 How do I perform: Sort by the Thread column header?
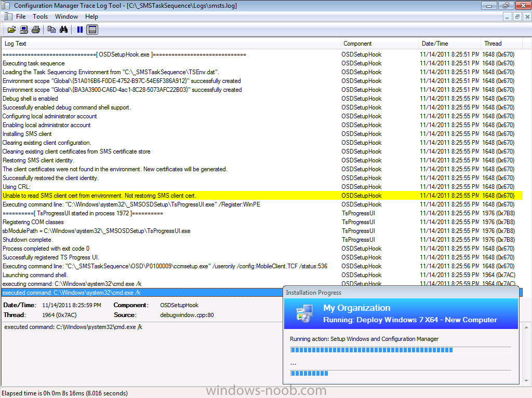pos(502,44)
